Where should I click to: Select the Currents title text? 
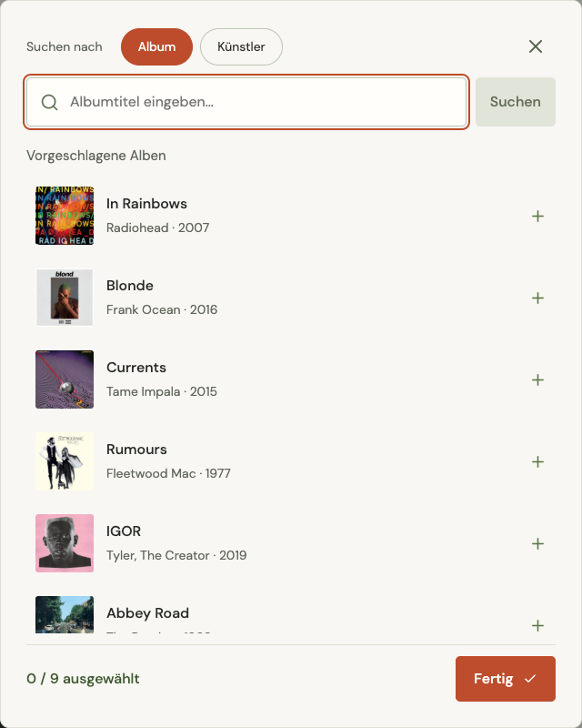136,368
